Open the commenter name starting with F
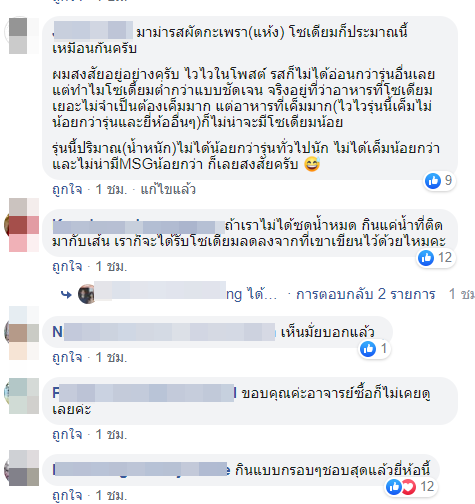 145,393
